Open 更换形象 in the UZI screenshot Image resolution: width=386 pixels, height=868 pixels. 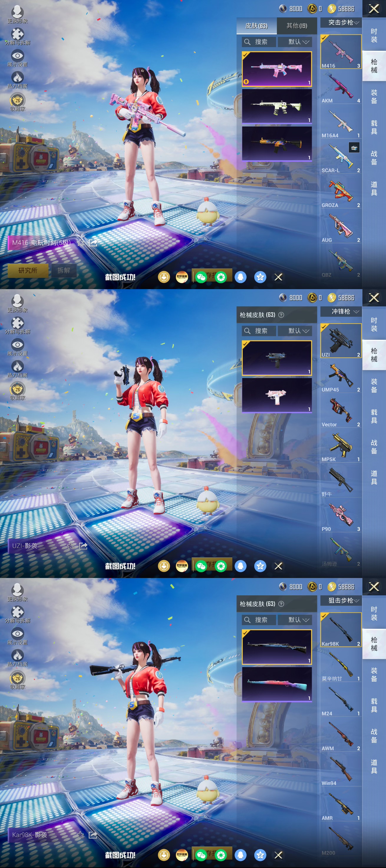pos(17,303)
